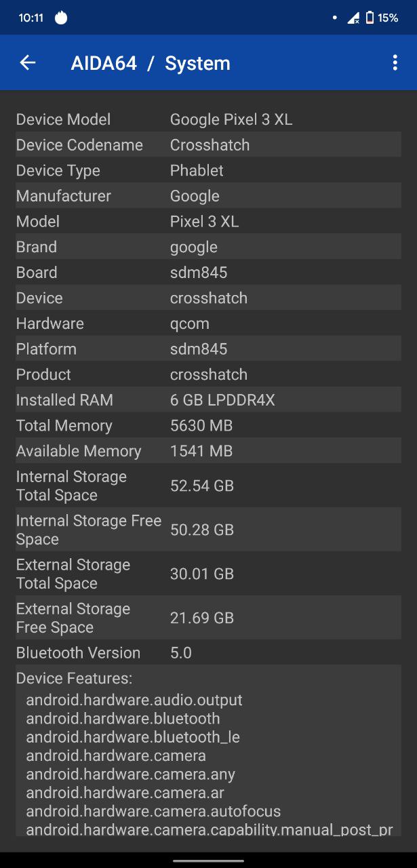417x868 pixels.
Task: Tap the Board sdm845 value
Action: (199, 273)
